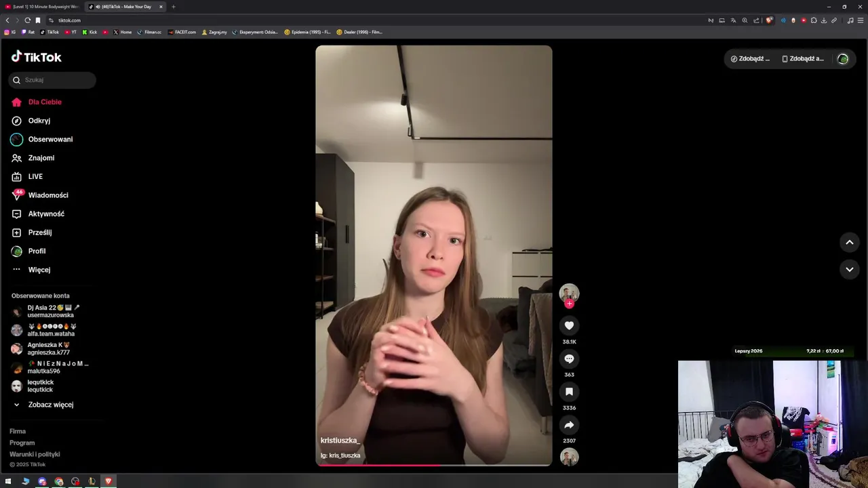Open the Zagraj.my bookmark
Viewport: 868px width, 488px height.
click(214, 32)
